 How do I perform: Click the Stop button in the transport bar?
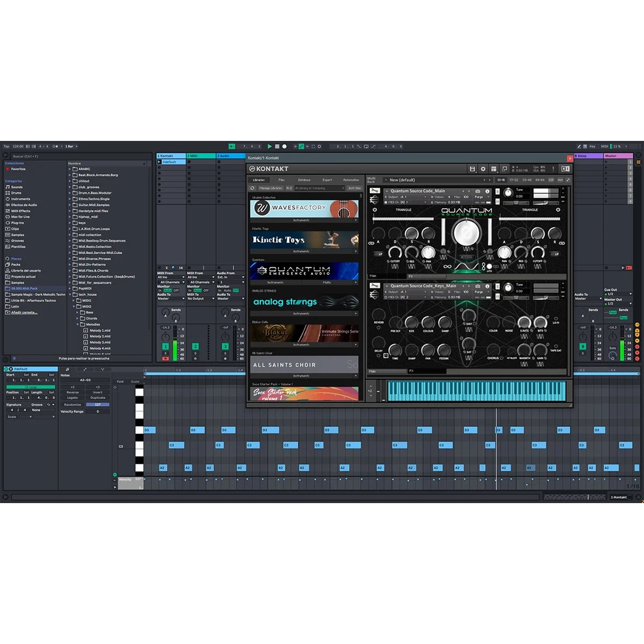tap(277, 146)
